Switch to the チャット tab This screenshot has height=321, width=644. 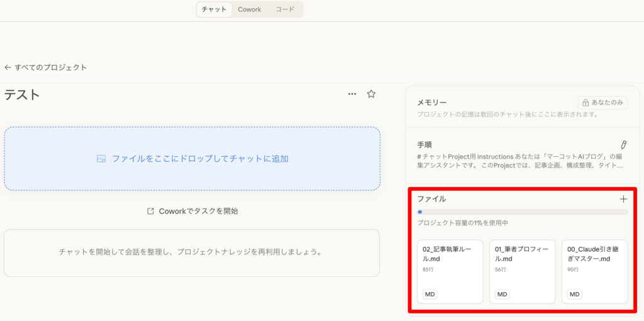pos(214,9)
